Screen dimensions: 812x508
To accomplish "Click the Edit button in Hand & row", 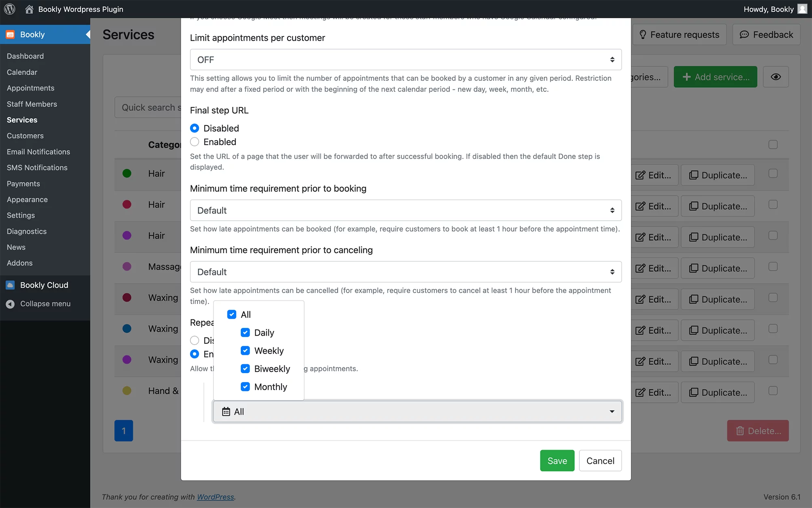I will [654, 392].
